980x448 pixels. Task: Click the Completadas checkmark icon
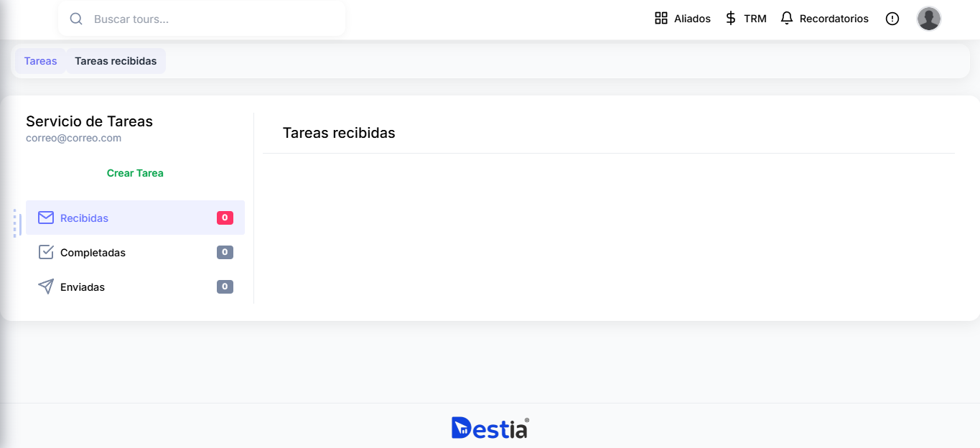(x=46, y=252)
